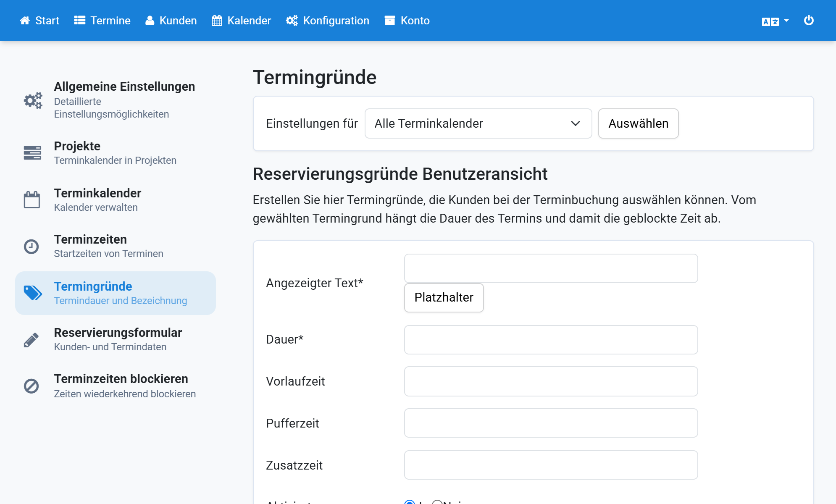Click the calendar icon beside Kalender
Viewport: 836px width, 504px height.
tap(217, 21)
